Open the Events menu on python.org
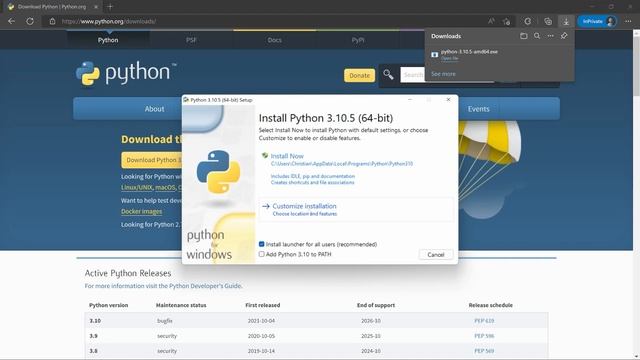The height and width of the screenshot is (360, 640). [478, 109]
